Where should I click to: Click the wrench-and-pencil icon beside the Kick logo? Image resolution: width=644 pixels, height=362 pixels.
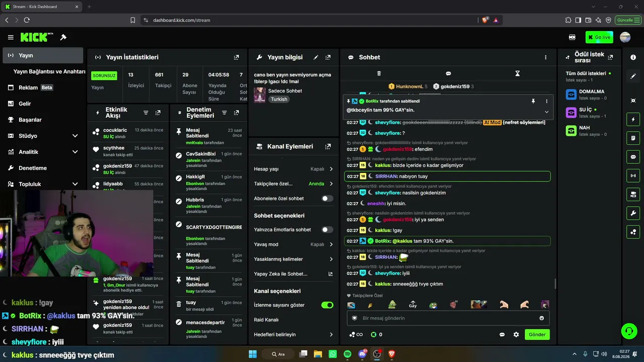pos(63,37)
